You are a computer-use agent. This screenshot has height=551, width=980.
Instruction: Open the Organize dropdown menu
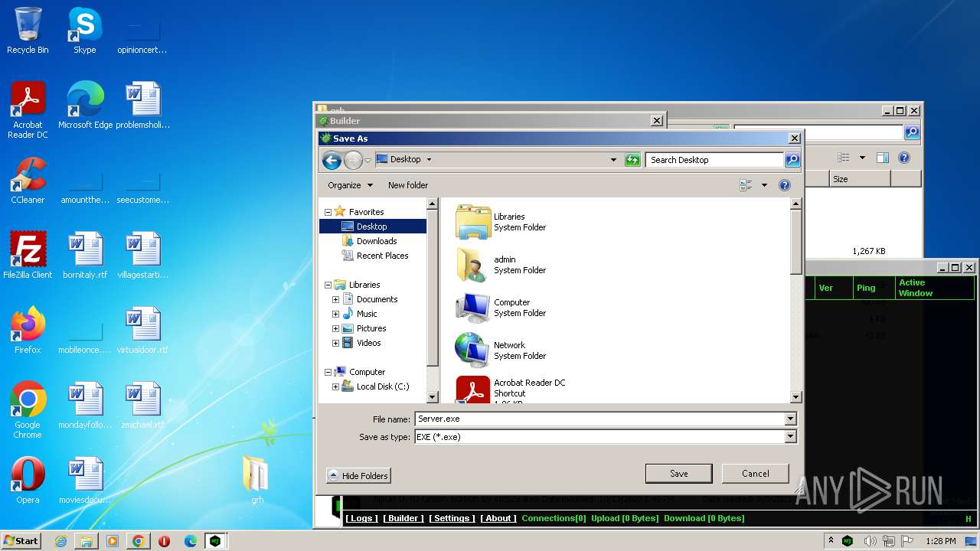point(351,185)
